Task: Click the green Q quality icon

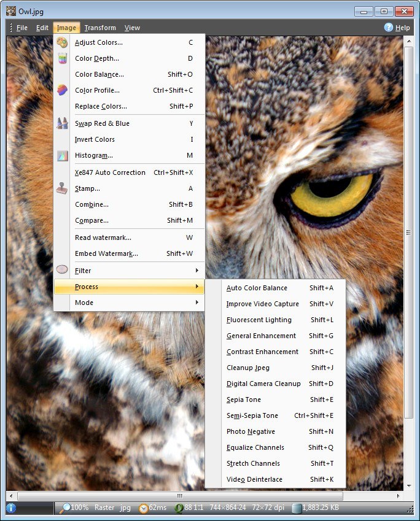Action: tap(179, 508)
